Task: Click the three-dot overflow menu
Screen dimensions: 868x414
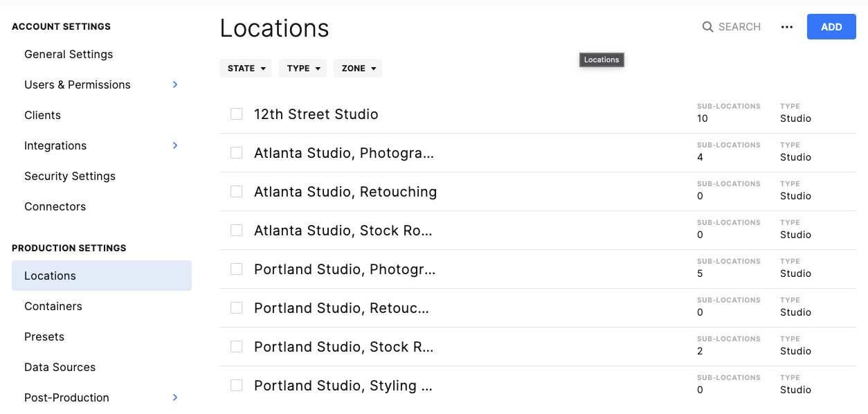Action: pyautogui.click(x=787, y=26)
